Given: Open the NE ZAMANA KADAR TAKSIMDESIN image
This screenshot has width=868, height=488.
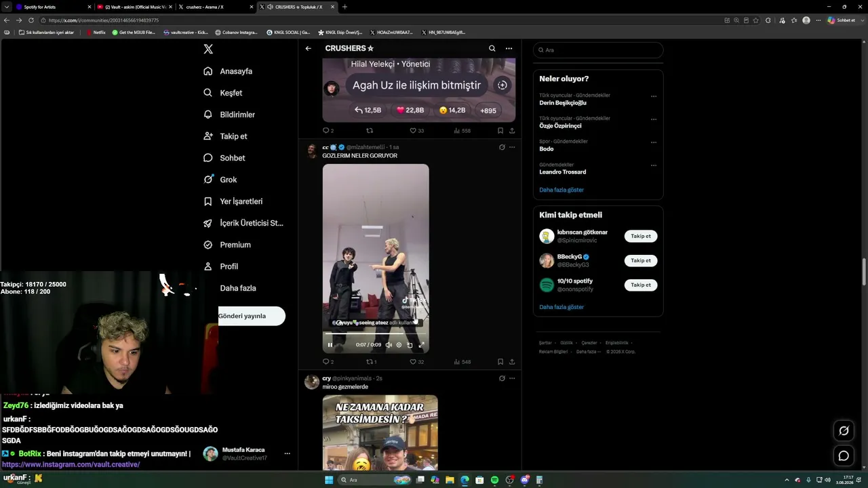Looking at the screenshot, I should [x=380, y=433].
